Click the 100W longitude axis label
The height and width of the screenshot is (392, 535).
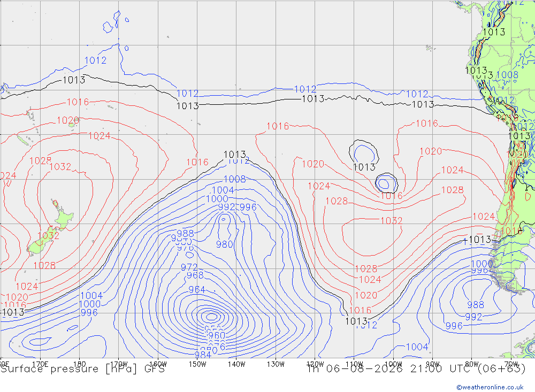393,364
